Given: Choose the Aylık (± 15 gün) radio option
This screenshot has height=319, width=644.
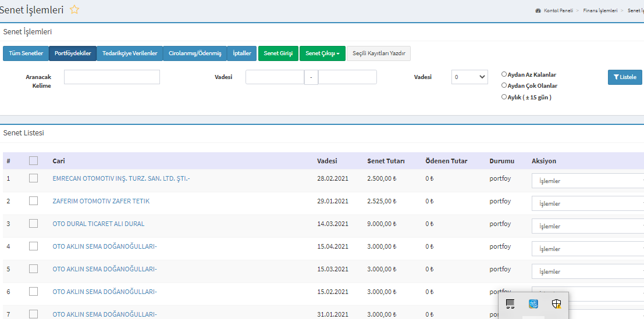Looking at the screenshot, I should [504, 97].
